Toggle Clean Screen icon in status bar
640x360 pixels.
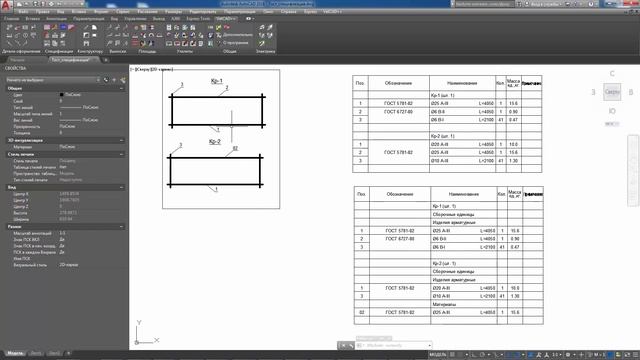[x=627, y=355]
